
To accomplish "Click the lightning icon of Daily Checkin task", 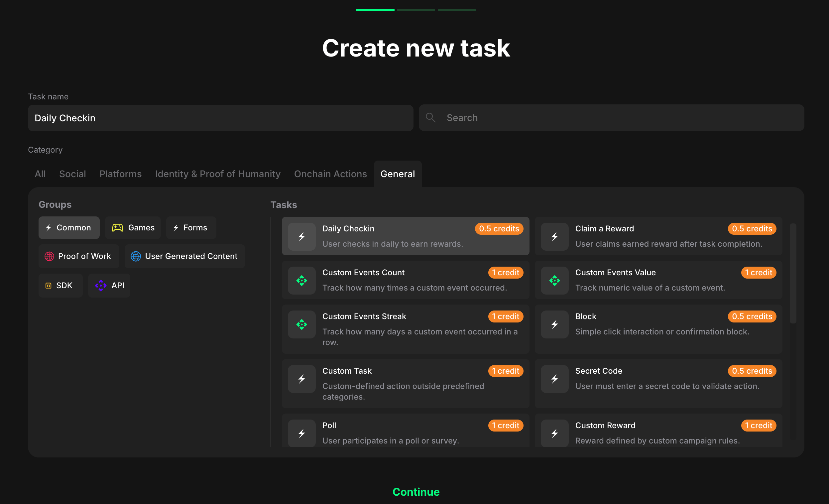I will click(301, 236).
